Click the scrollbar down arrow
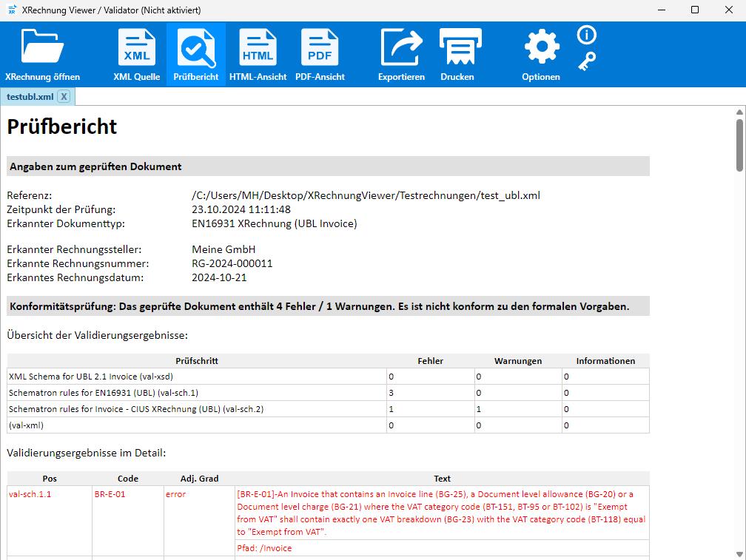 pyautogui.click(x=739, y=553)
